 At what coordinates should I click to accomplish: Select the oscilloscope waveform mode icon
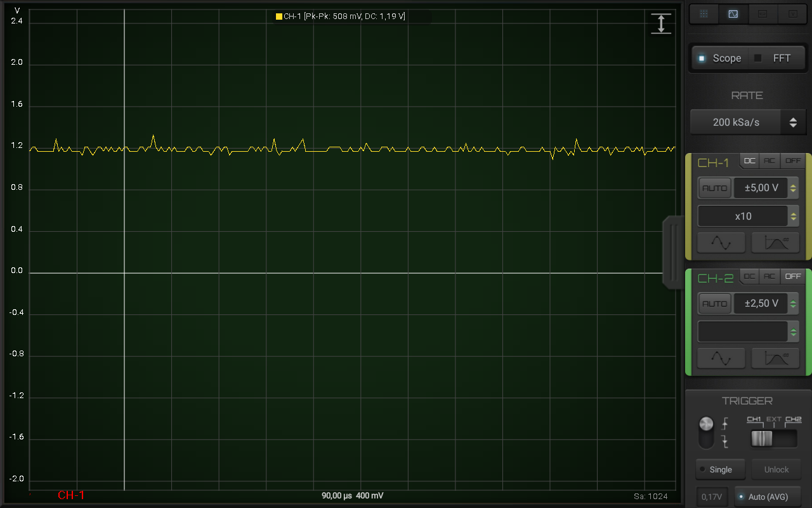coord(733,13)
